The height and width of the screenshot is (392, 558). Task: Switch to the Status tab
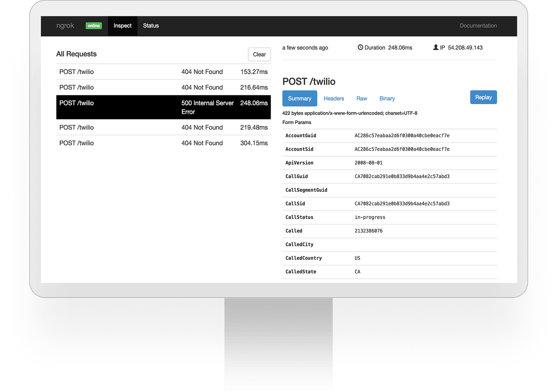(x=151, y=26)
